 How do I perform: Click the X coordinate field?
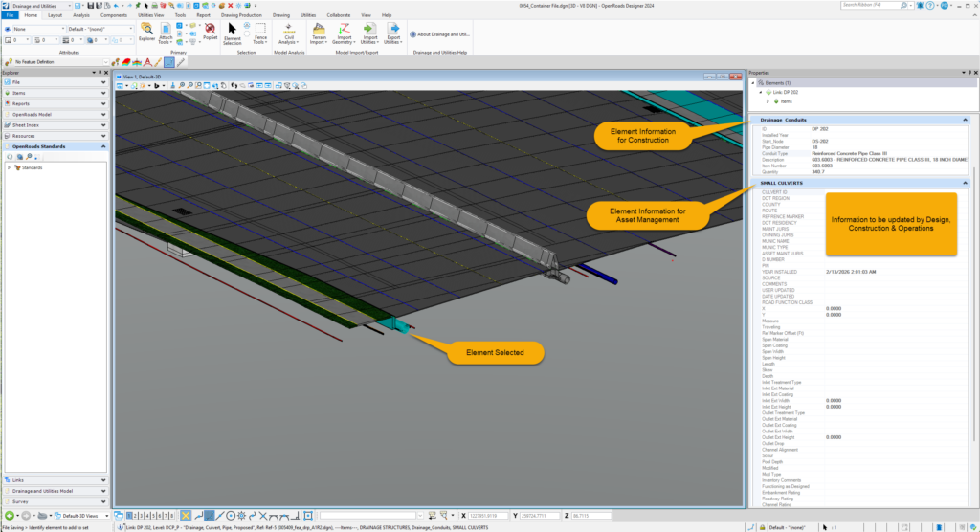pos(488,516)
